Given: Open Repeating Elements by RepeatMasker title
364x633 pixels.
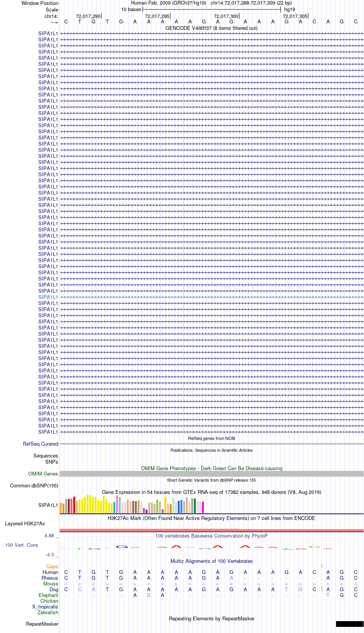Looking at the screenshot, I should coord(212,618).
